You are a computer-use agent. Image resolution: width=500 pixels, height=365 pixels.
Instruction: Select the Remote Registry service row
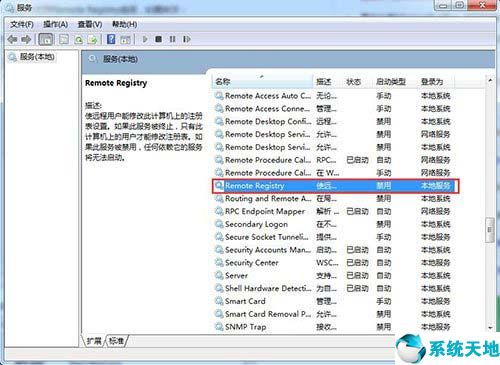[335, 186]
